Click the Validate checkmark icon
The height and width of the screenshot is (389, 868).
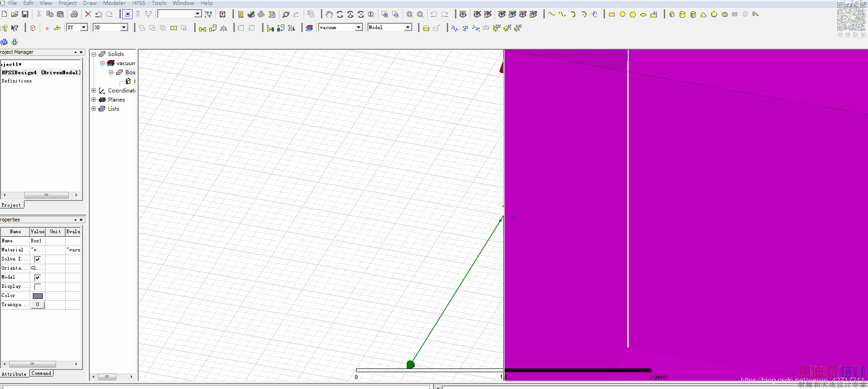[251, 15]
